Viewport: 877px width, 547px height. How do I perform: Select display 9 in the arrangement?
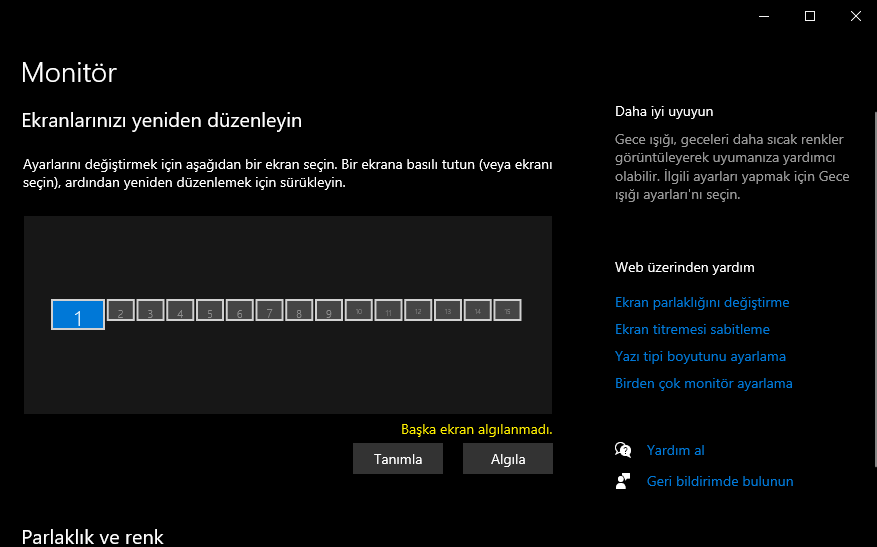[x=329, y=310]
